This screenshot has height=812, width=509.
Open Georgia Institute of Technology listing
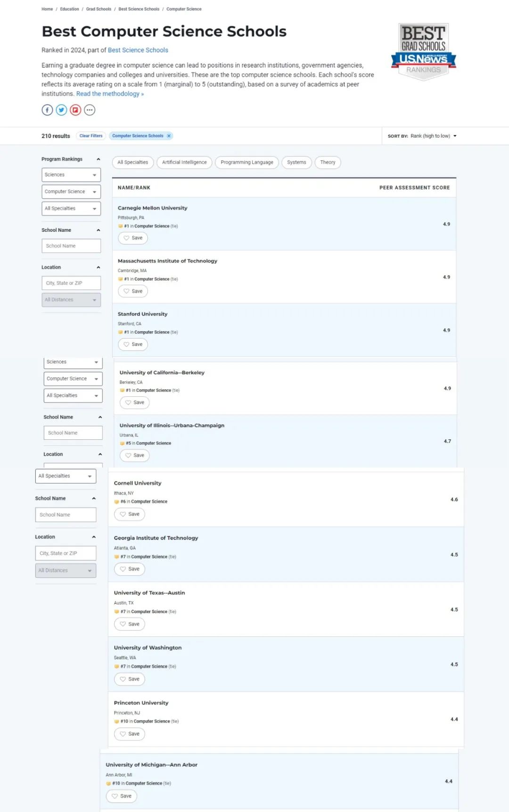pos(156,538)
